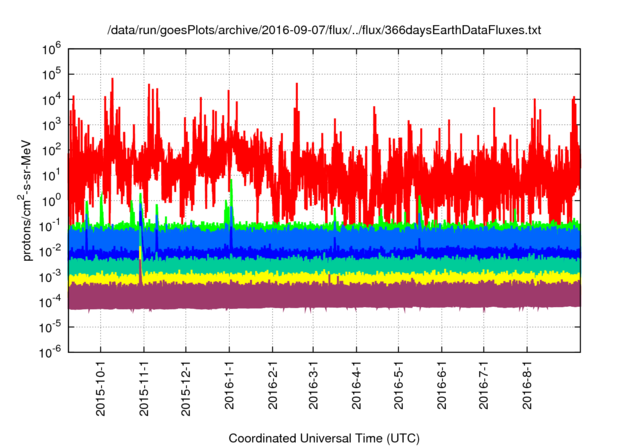The image size is (640, 448).
Task: Click the 10^-2 y-axis tick label
Action: tap(50, 252)
